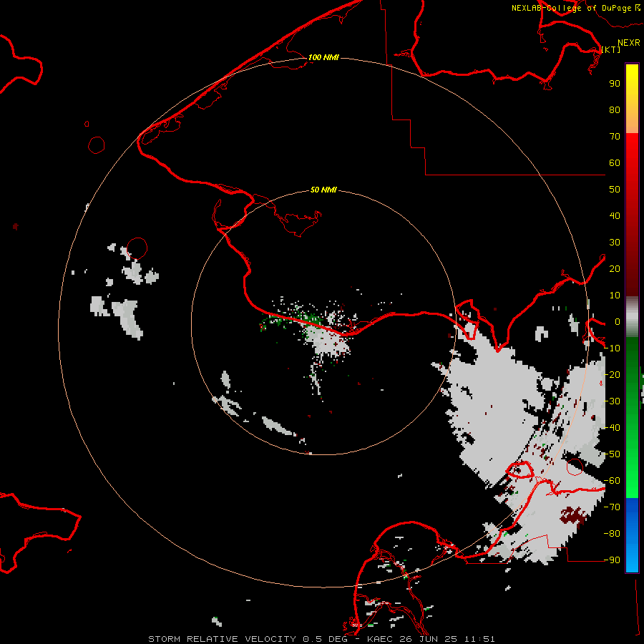Click the gray zero-velocity segment of the color scale

pos(632,317)
